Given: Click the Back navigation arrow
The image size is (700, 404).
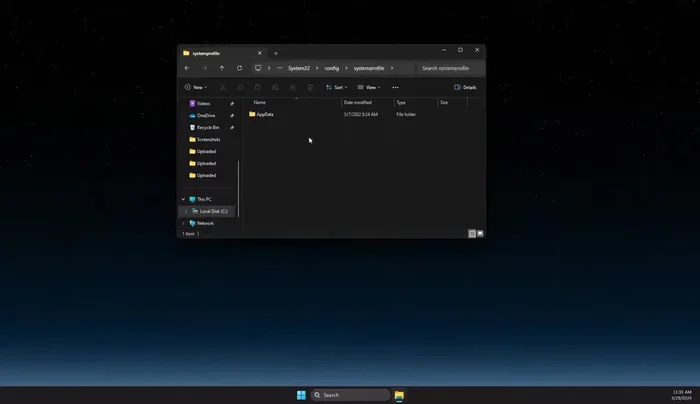Looking at the screenshot, I should [x=187, y=68].
